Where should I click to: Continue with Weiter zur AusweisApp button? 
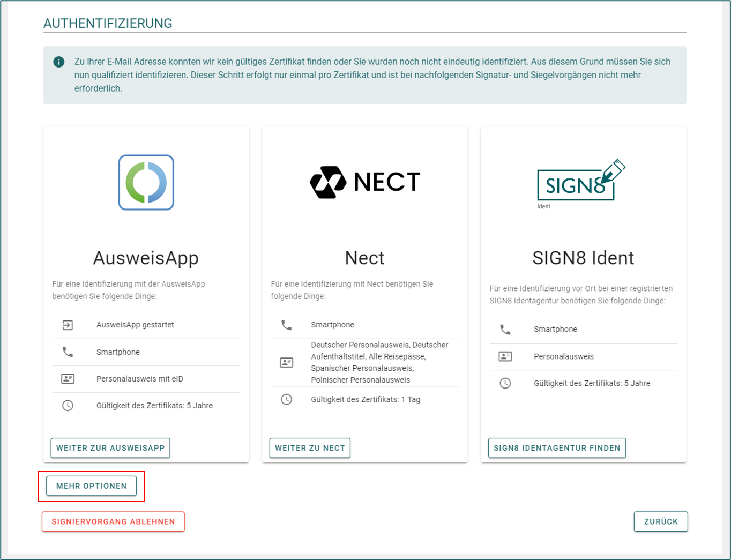pyautogui.click(x=110, y=448)
